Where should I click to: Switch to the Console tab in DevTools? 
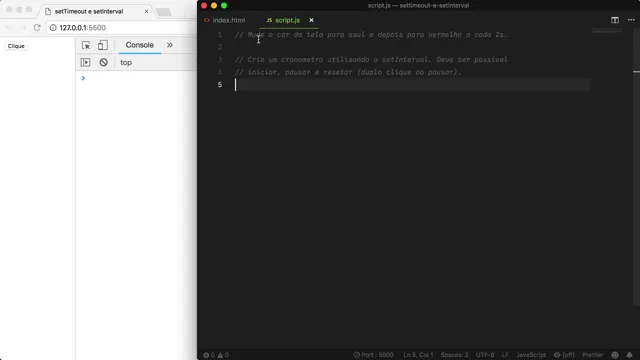click(x=140, y=45)
